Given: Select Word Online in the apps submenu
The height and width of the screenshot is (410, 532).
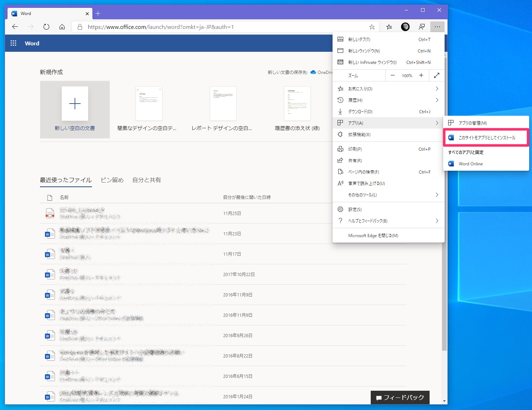Looking at the screenshot, I should [486, 164].
